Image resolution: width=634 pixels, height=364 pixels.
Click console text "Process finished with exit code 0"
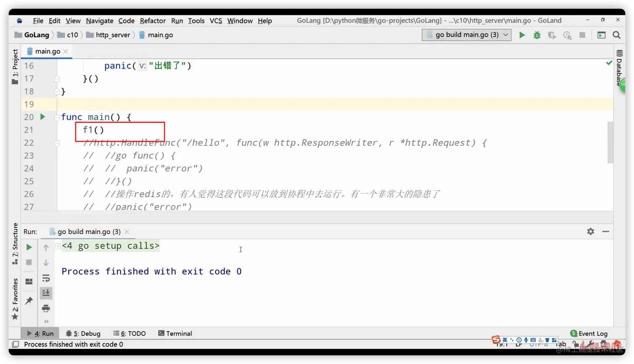(151, 271)
